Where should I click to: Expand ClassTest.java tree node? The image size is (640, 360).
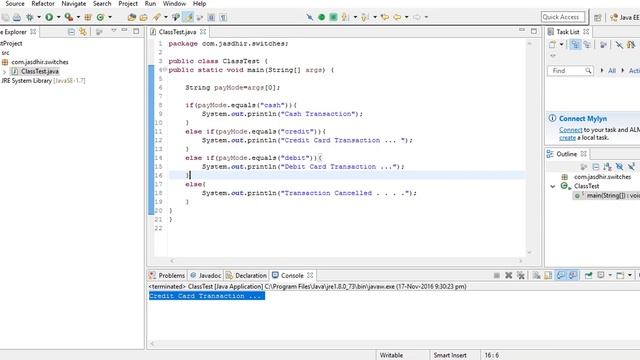(x=4, y=72)
